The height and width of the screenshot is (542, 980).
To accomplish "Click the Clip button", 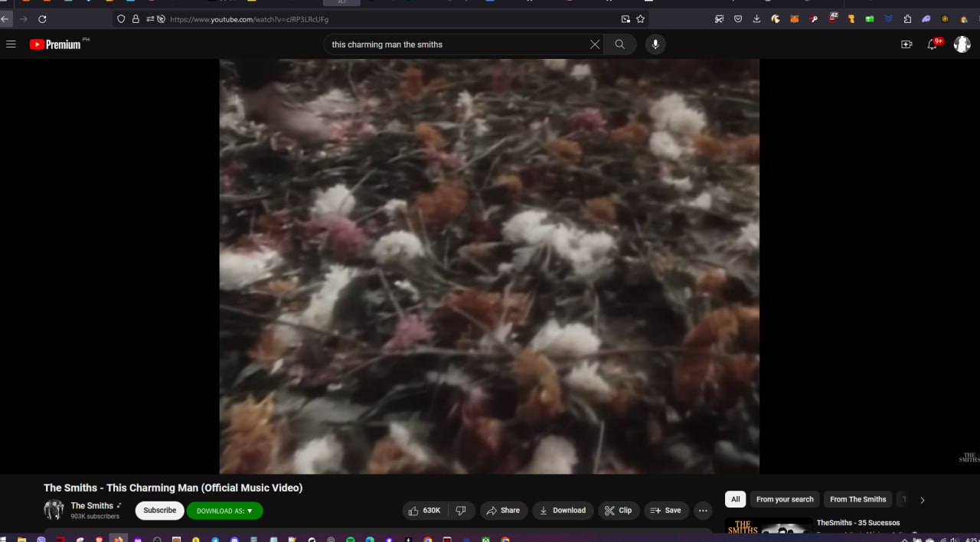I will 619,511.
